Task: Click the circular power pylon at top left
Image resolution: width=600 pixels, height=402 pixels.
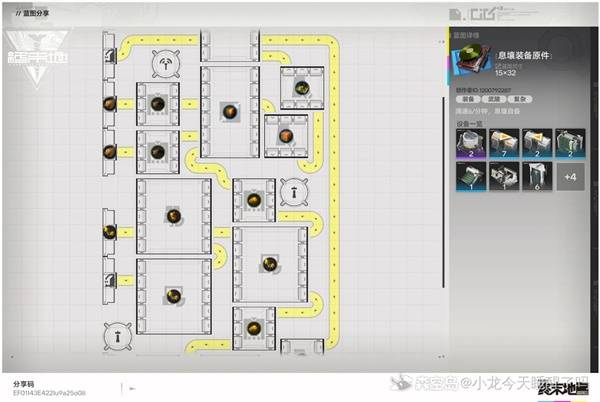Action: [165, 63]
